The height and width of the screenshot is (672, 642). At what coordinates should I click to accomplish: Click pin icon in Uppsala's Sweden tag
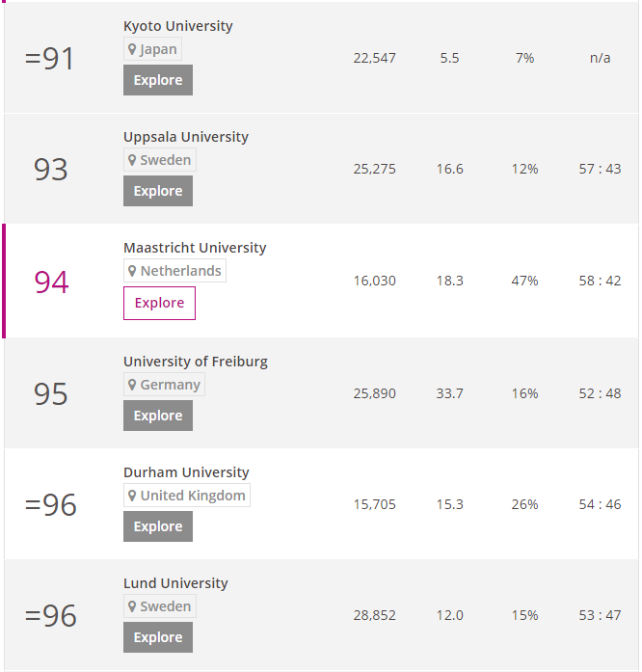132,160
